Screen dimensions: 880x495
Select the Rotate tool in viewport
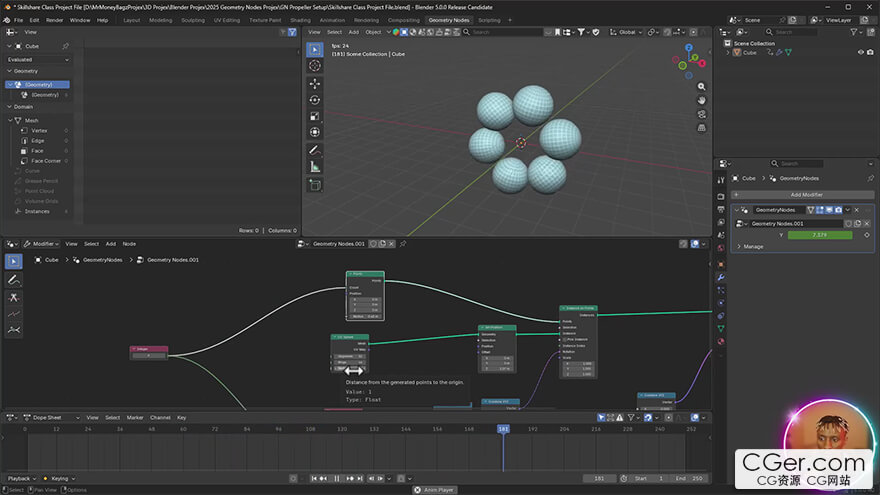click(x=315, y=100)
